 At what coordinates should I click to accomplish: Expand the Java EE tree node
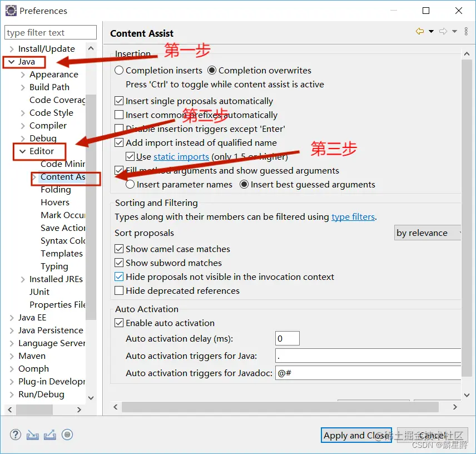point(12,318)
